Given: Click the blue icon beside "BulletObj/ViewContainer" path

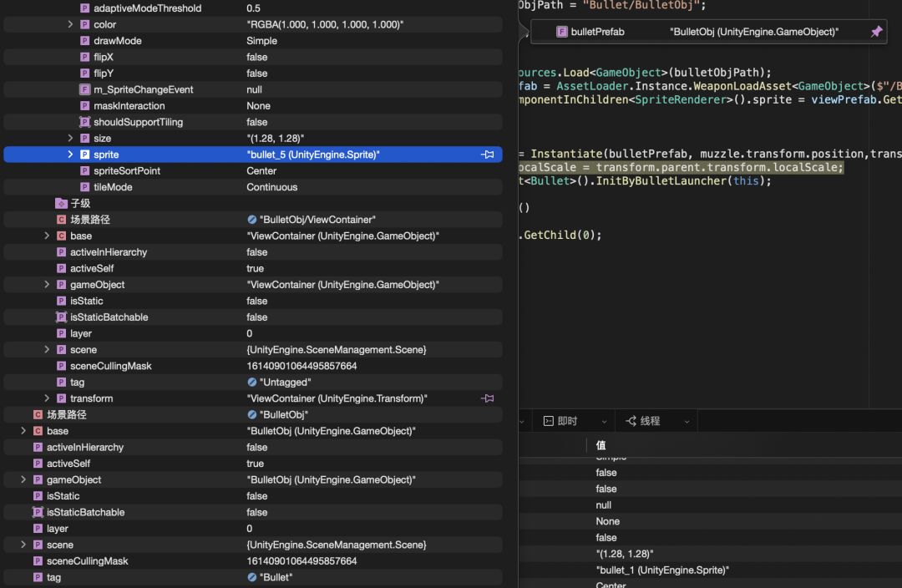Looking at the screenshot, I should pos(252,220).
